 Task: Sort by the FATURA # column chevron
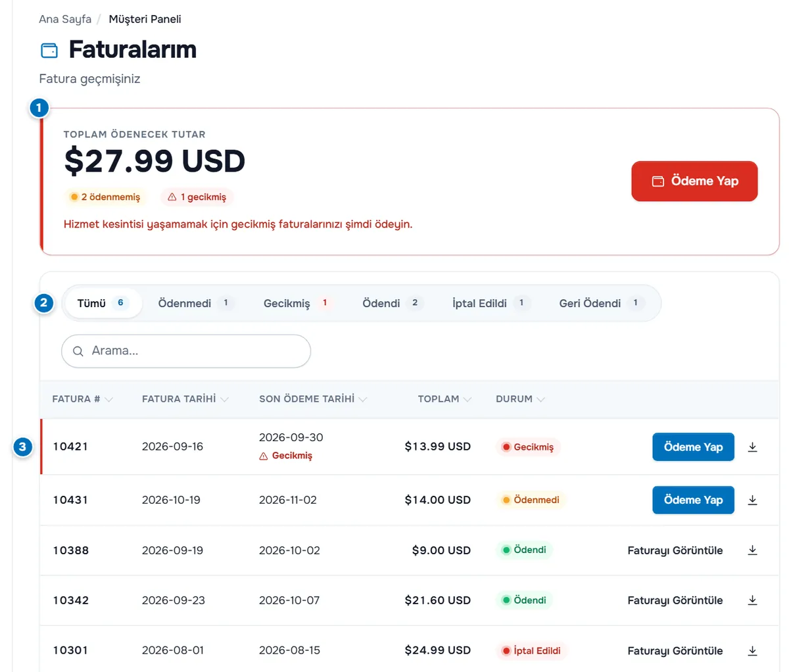(108, 399)
